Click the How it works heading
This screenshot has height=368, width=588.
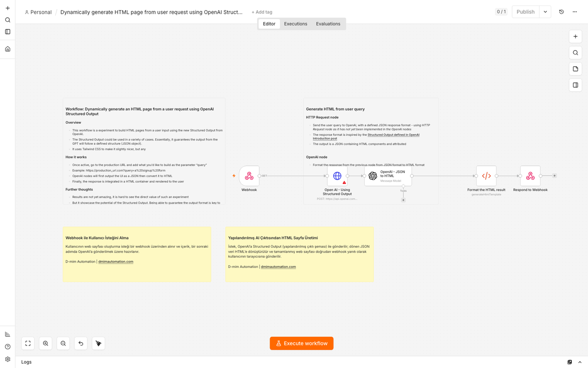point(76,157)
